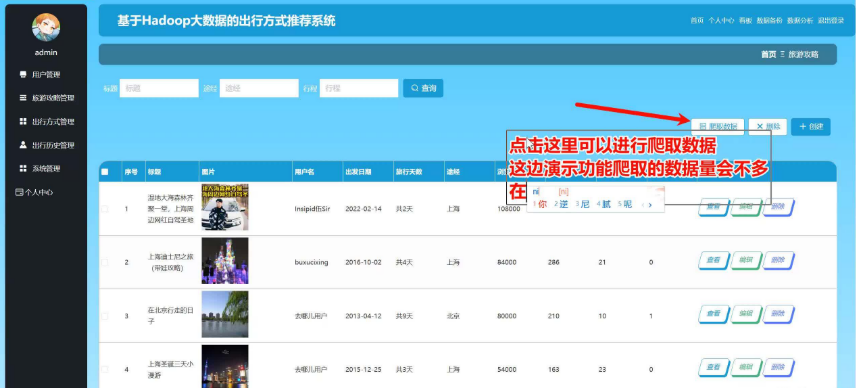Go to 首页 in the top navigation
Screen dimensions: 856x388
pyautogui.click(x=697, y=21)
